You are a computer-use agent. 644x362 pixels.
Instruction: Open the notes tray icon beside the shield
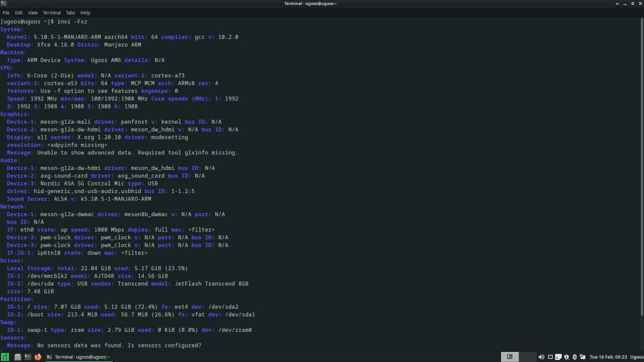click(x=558, y=357)
